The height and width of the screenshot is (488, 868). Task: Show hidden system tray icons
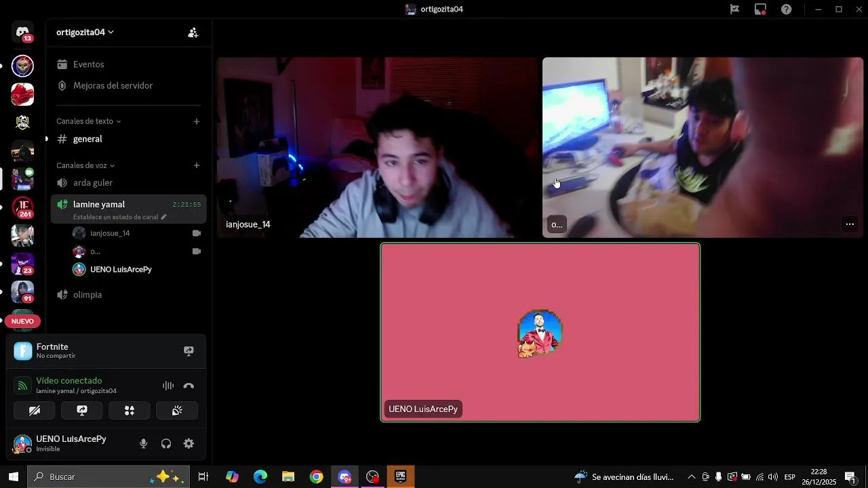point(691,476)
